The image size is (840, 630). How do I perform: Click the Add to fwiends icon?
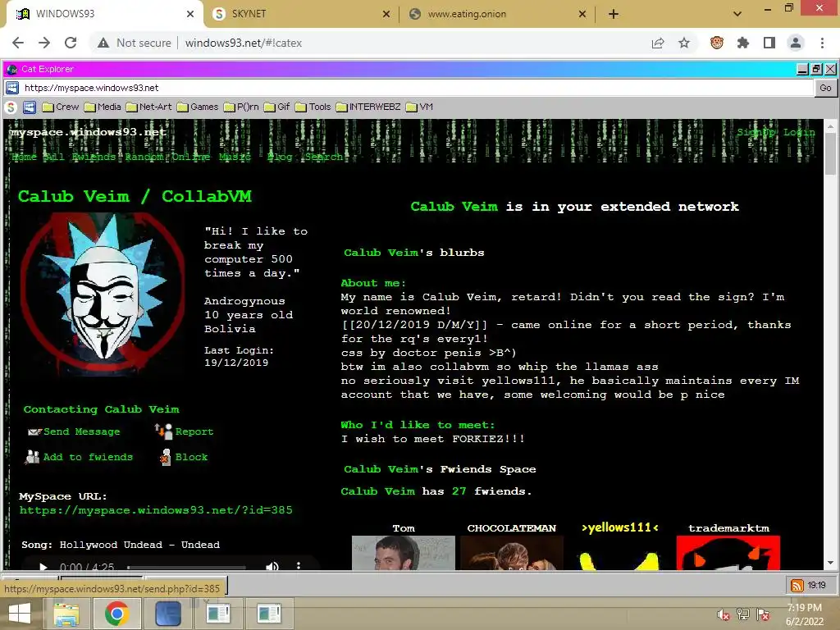coord(33,457)
